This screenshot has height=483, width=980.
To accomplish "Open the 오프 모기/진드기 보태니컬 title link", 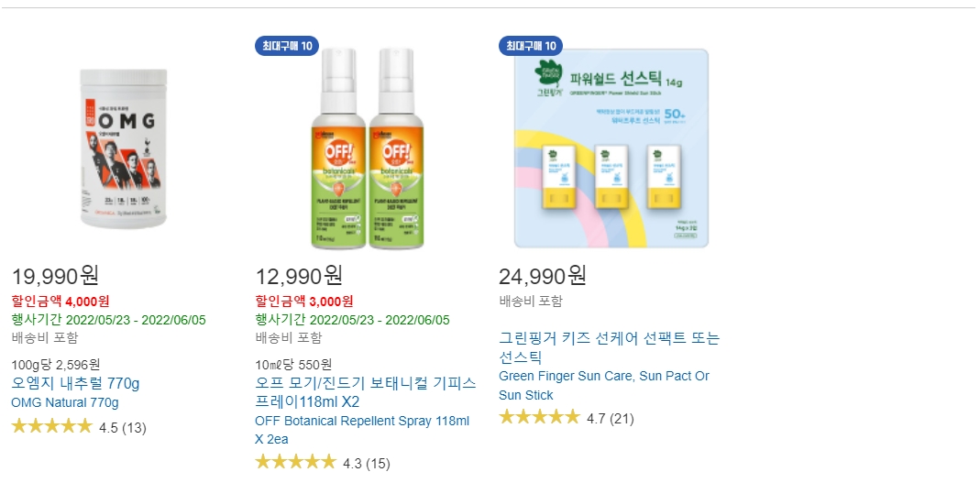I will coord(366,392).
